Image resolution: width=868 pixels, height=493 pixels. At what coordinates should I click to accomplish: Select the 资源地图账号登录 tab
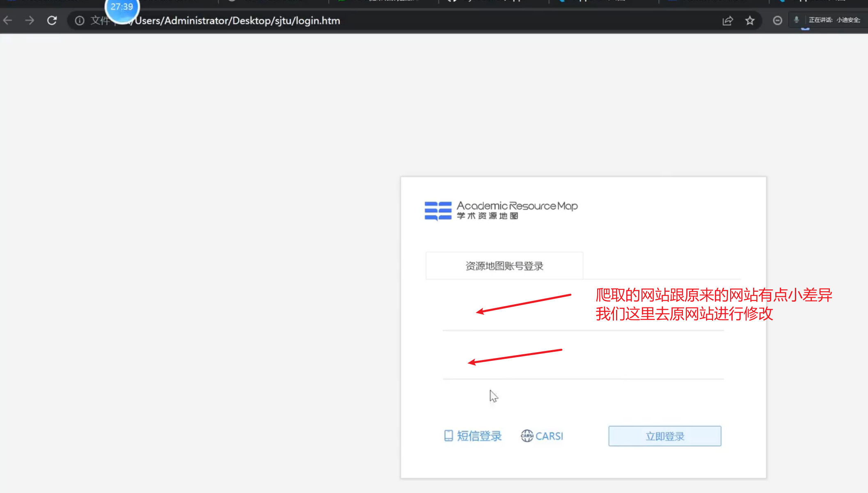coord(504,266)
